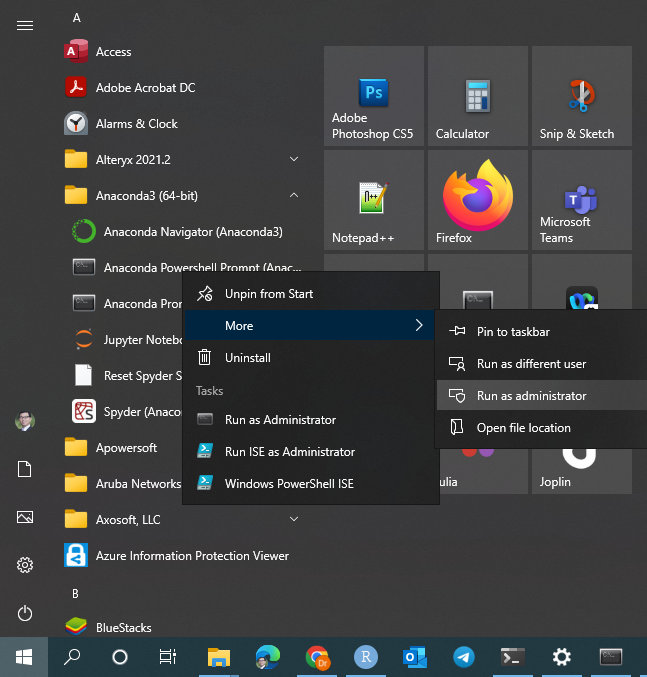Screen dimensions: 647x677
Task: Open Pictures from Start sidebar
Action: pos(25,517)
